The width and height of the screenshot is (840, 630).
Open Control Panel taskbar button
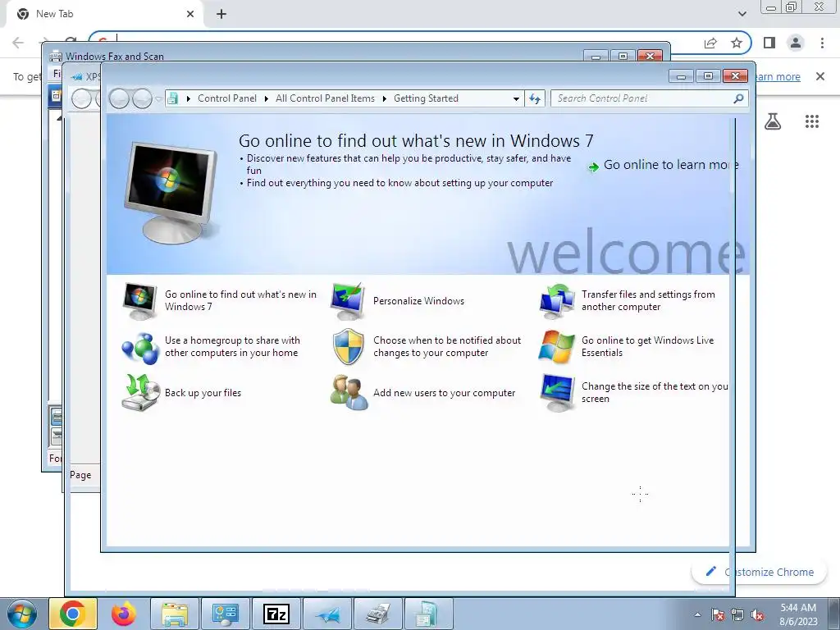click(226, 614)
